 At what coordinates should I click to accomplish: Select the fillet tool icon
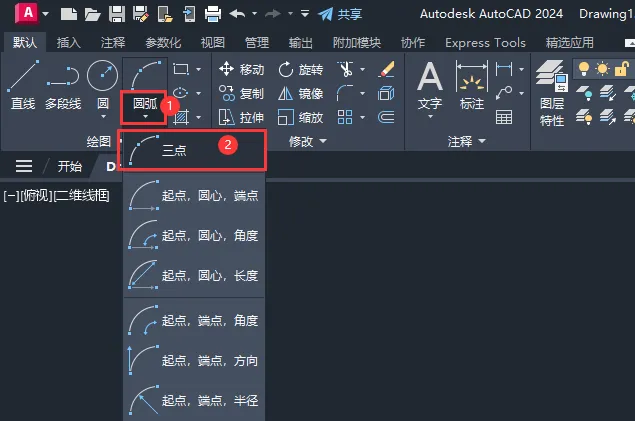coord(345,94)
